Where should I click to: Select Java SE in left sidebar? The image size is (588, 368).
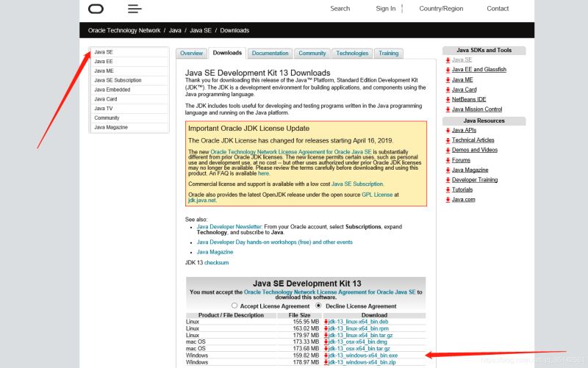click(x=130, y=52)
